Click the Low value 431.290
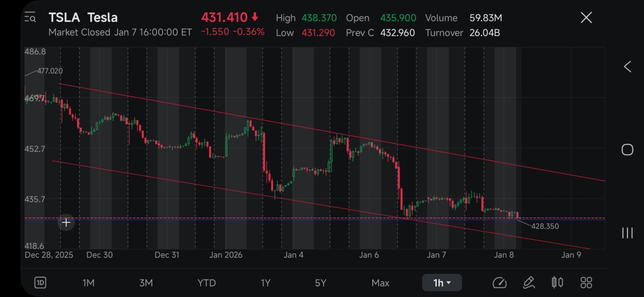The image size is (644, 297). tap(318, 33)
